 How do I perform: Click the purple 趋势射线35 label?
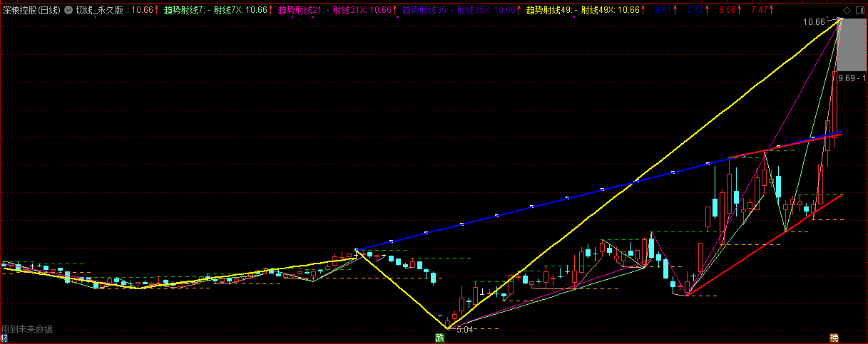tap(425, 10)
